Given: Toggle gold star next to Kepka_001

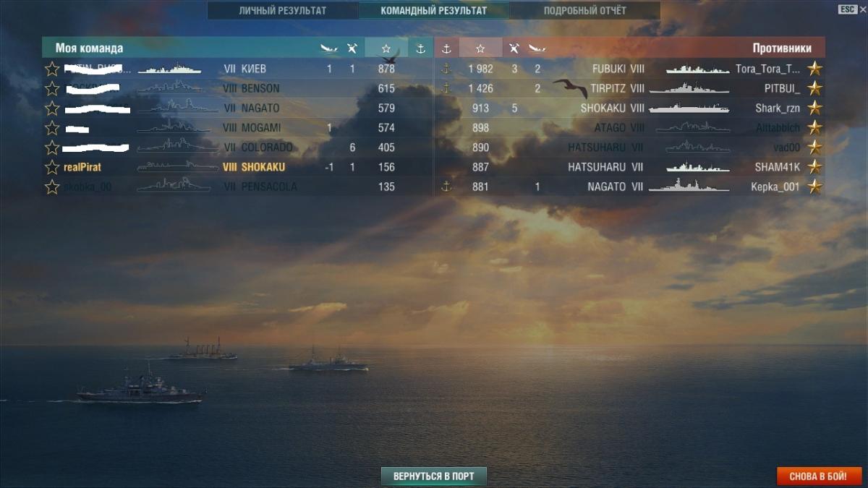Looking at the screenshot, I should 814,187.
